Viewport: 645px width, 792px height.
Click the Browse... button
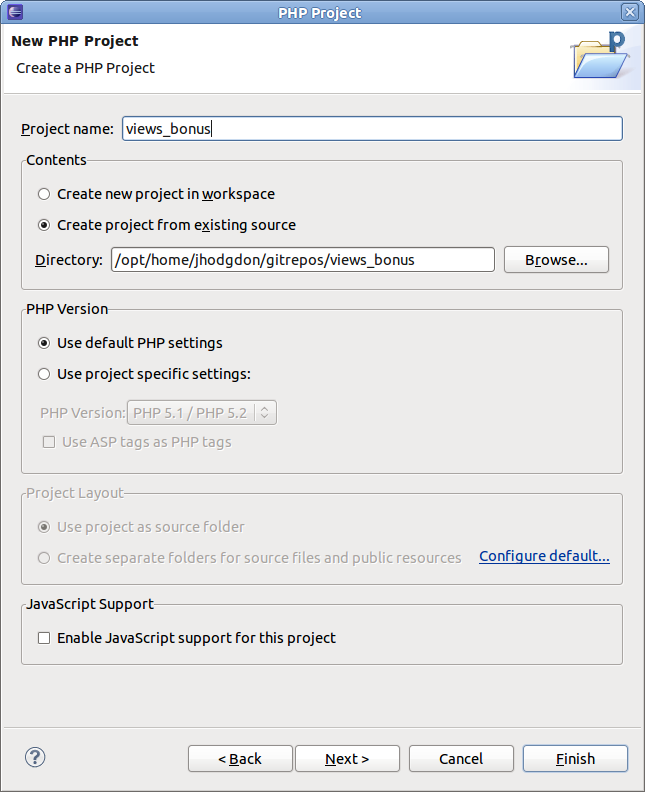click(x=556, y=260)
